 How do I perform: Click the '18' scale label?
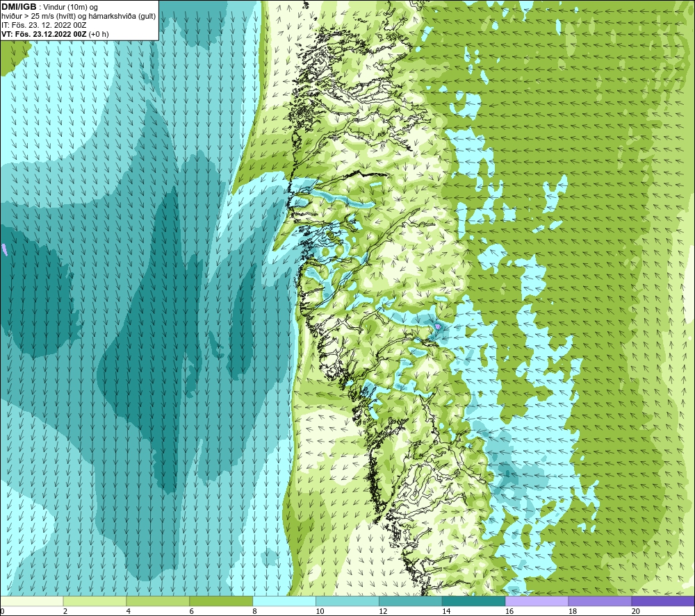click(x=573, y=611)
